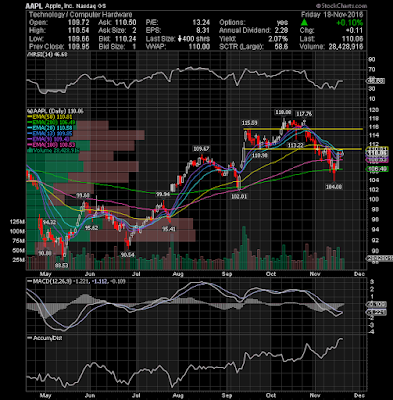Screen dimensions: 393x400
Task: Click the 109.67 August high annotation
Action: 201,149
